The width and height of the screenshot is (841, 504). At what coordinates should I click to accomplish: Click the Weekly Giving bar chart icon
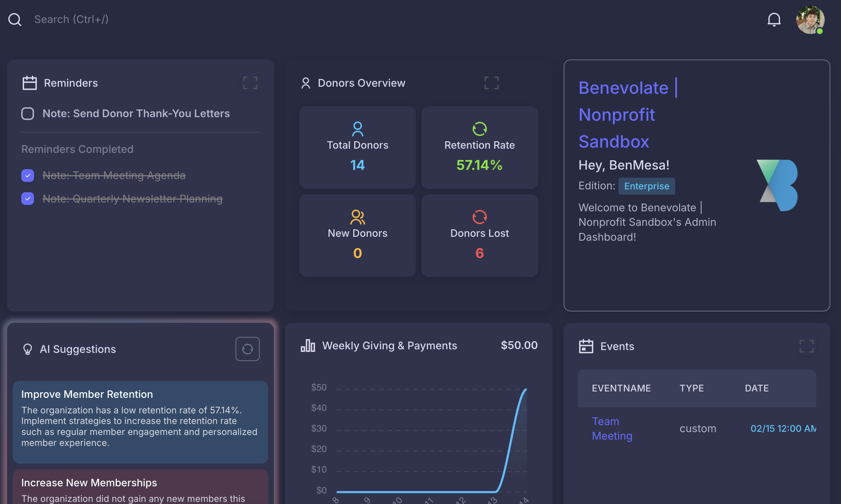[307, 345]
